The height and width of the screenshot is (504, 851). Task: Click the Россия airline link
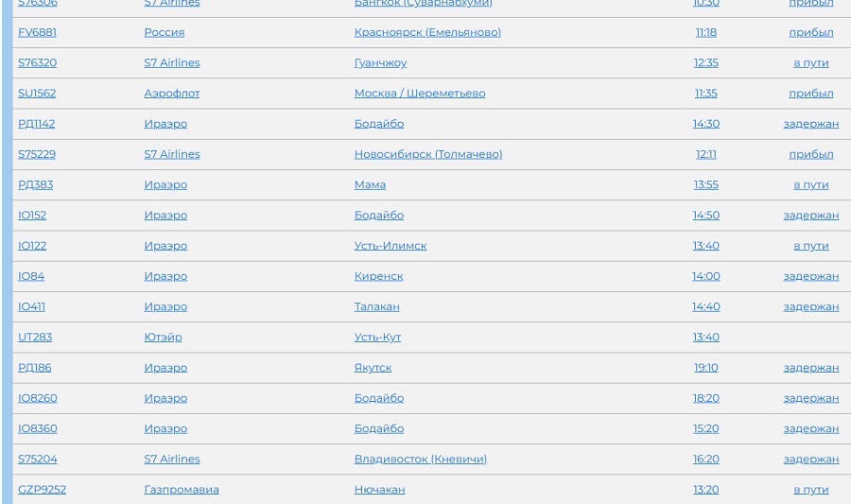164,32
